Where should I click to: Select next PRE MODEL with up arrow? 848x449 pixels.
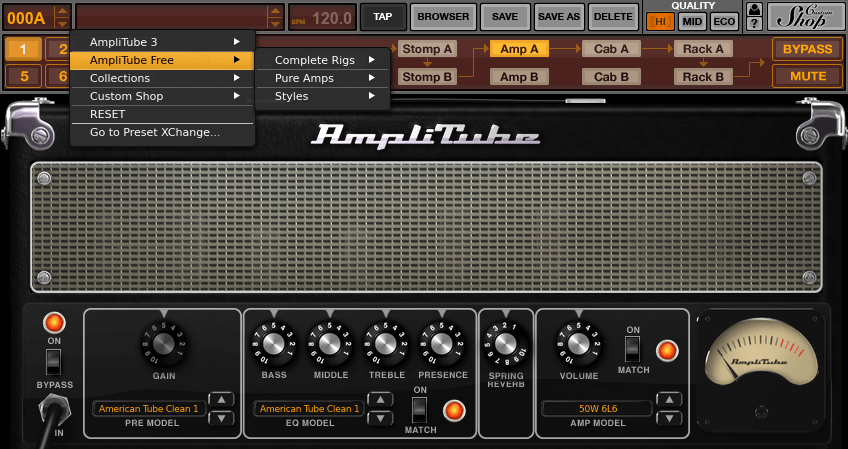pos(221,400)
